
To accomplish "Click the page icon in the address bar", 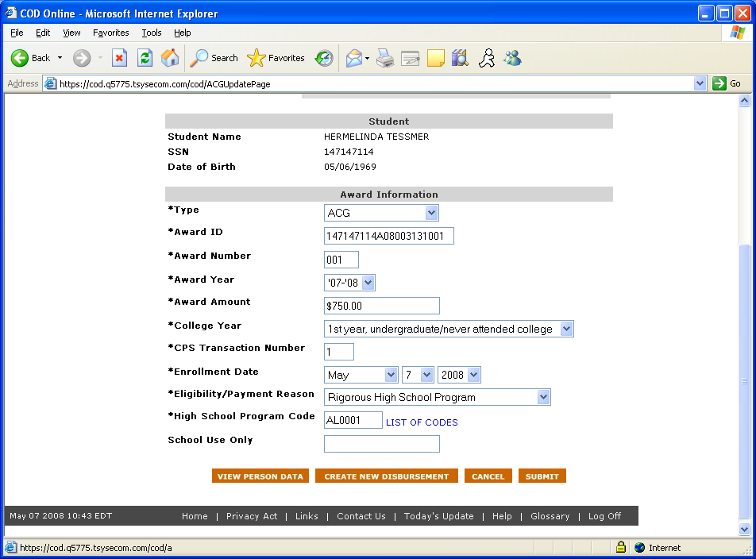I will 50,84.
